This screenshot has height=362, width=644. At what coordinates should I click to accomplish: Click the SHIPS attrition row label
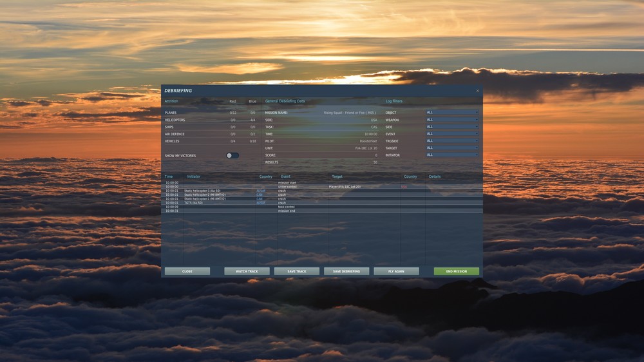[169, 127]
